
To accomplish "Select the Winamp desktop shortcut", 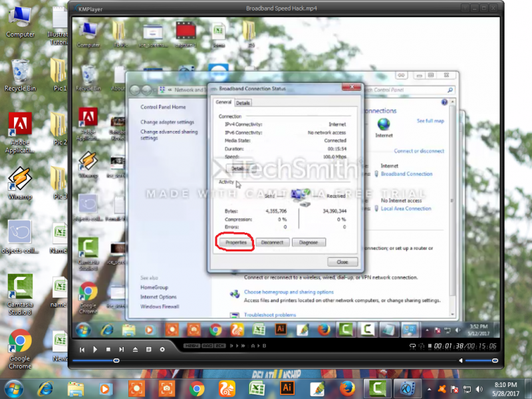I will click(x=20, y=184).
